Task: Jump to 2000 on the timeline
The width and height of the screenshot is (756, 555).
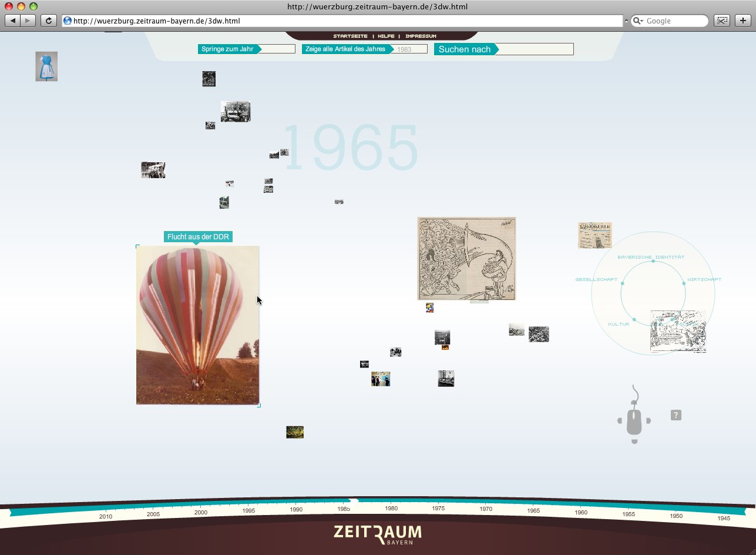Action: (201, 513)
